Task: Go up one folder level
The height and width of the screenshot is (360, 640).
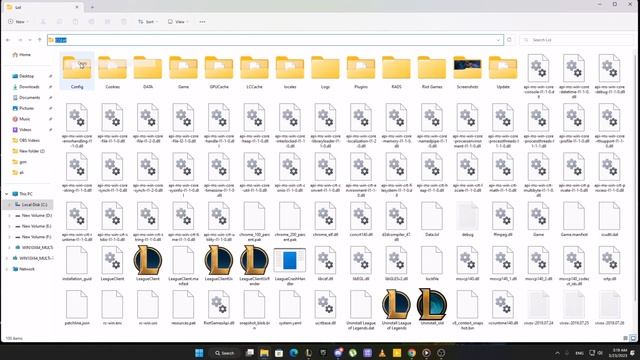Action: tap(40, 40)
